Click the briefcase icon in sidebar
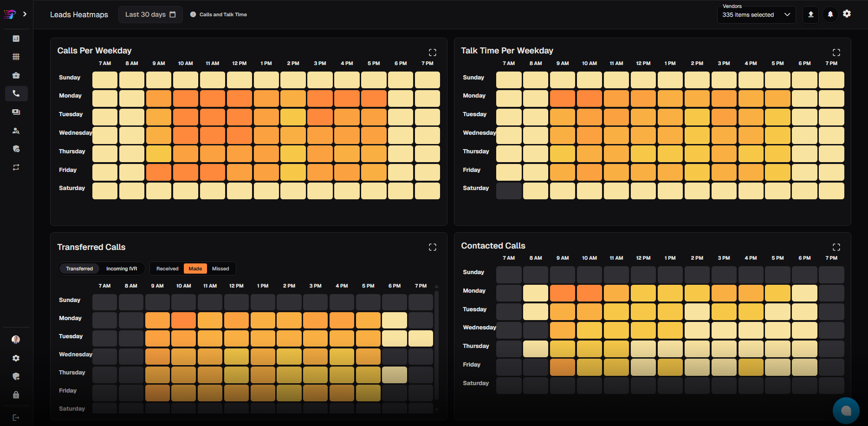 point(16,75)
